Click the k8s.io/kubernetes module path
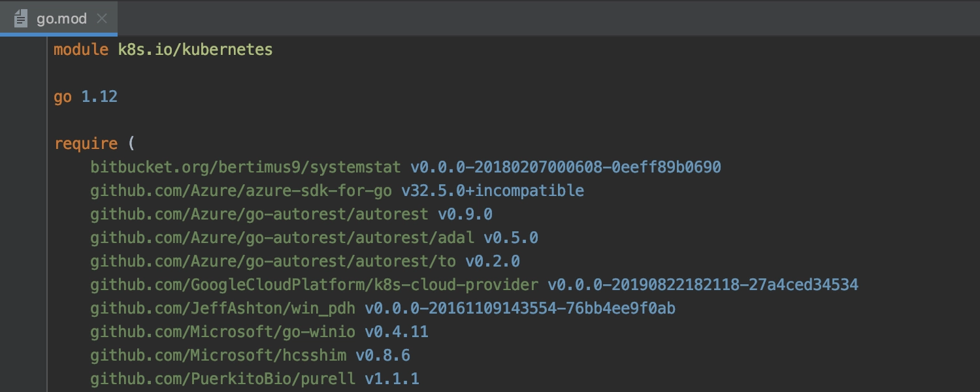The height and width of the screenshot is (392, 980). pyautogui.click(x=195, y=50)
